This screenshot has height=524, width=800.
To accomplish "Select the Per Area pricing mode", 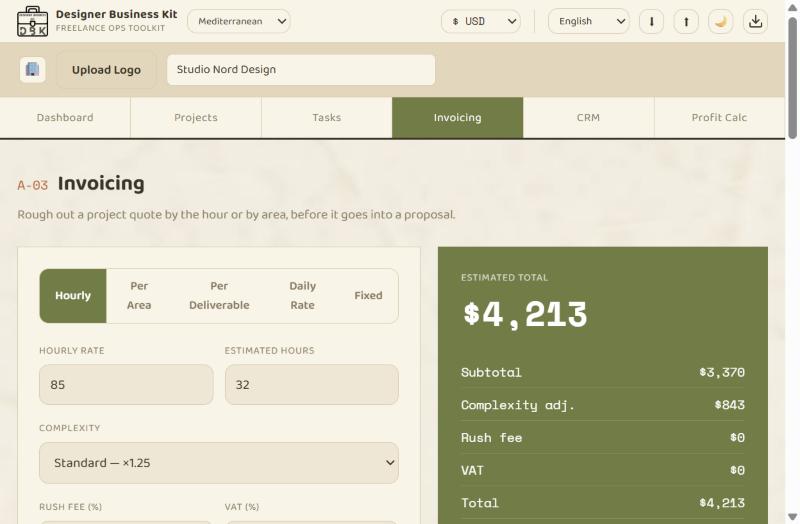I will coord(139,296).
